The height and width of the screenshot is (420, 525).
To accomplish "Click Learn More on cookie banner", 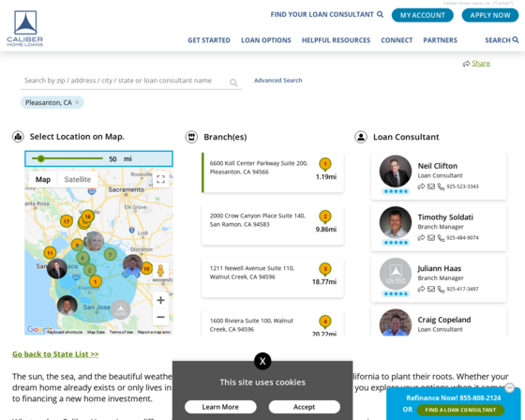I will pos(220,407).
